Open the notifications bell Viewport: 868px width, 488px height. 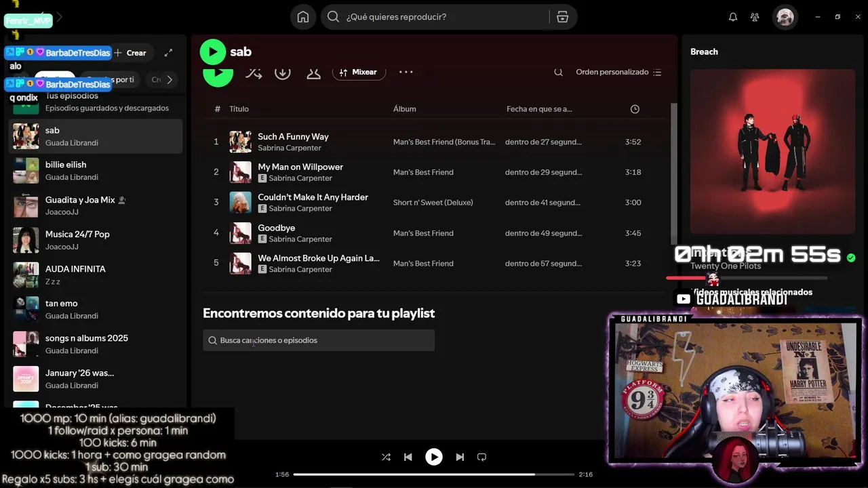733,17
